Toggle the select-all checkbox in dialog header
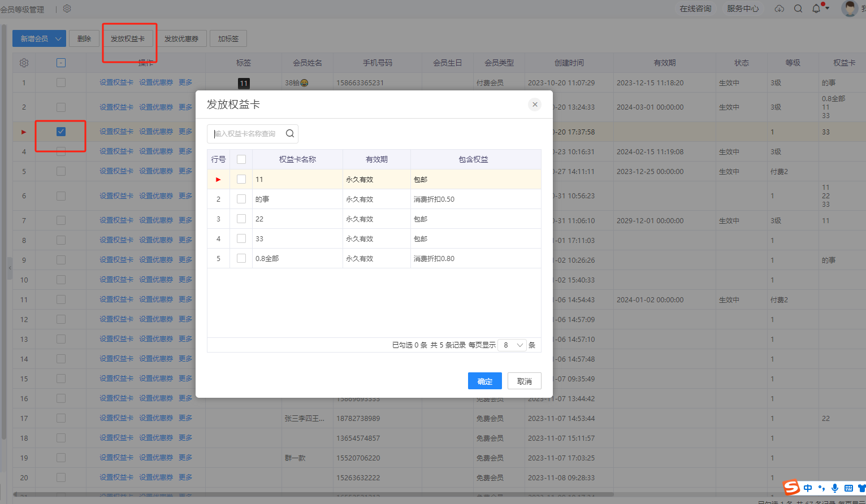 [x=241, y=159]
